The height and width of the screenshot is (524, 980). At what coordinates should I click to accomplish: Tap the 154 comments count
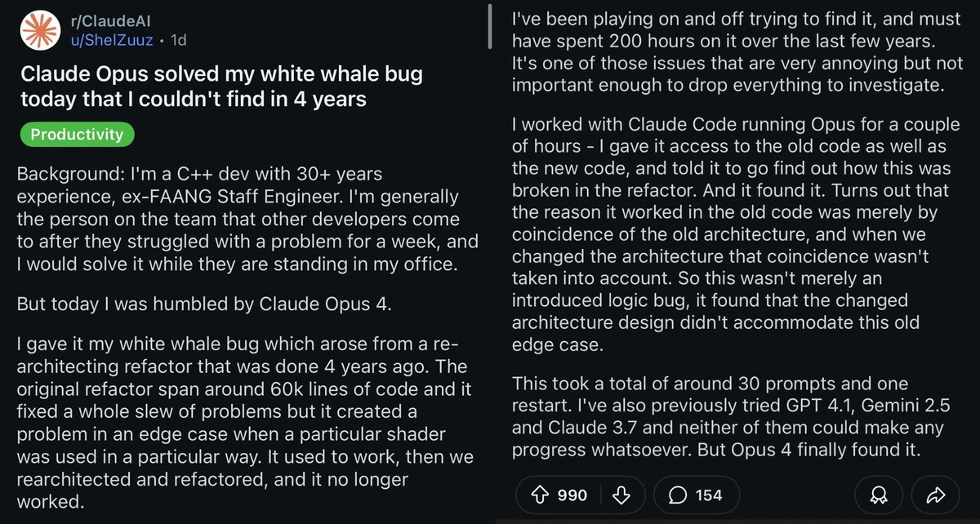[709, 495]
